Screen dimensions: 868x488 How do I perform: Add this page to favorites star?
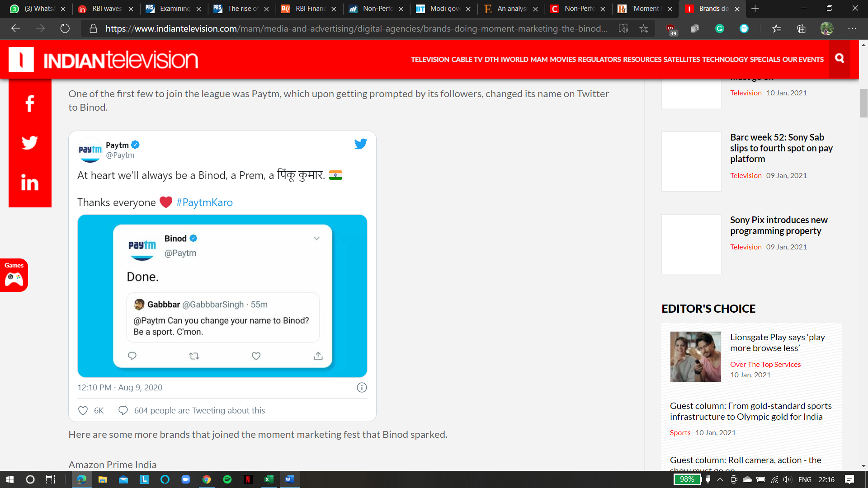[644, 29]
